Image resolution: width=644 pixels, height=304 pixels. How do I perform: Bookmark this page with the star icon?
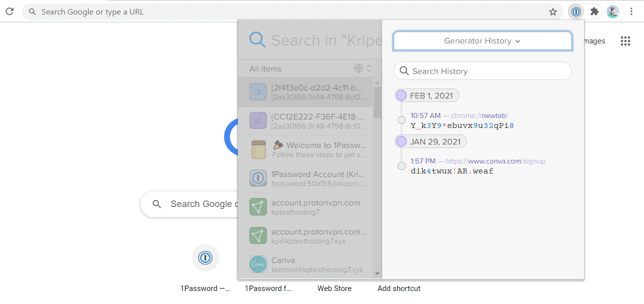coord(553,12)
